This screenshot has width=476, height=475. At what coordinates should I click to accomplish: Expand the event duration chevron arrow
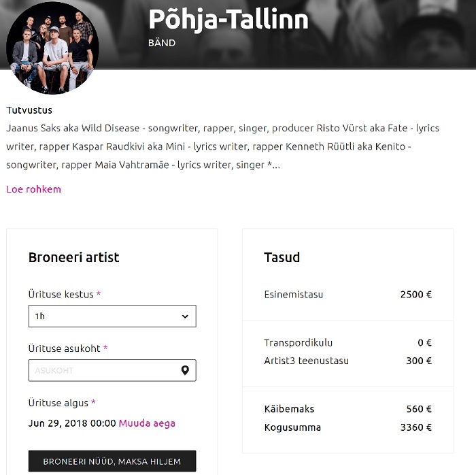tap(185, 316)
